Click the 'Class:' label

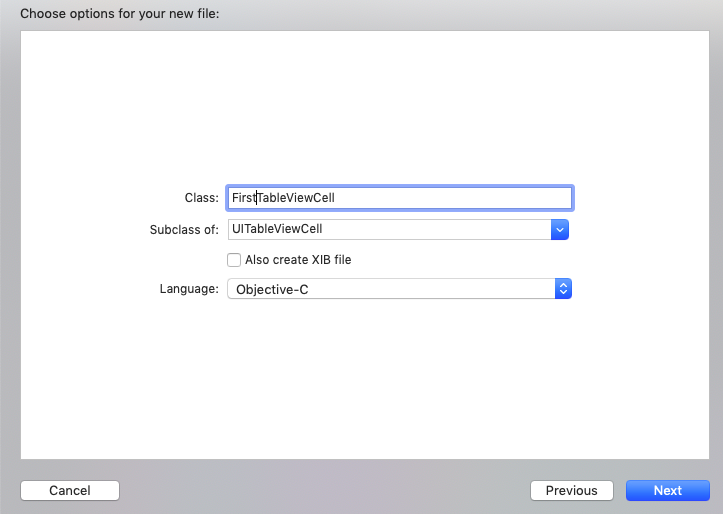(x=201, y=198)
